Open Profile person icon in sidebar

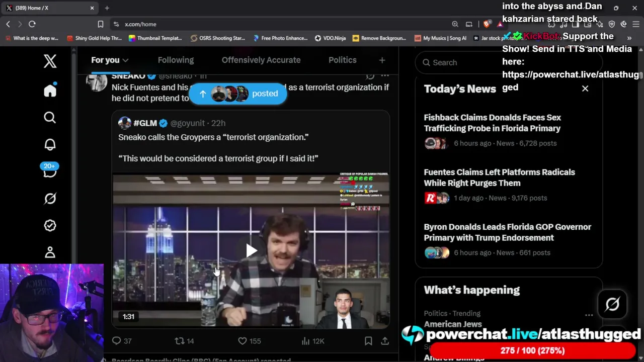coord(50,252)
